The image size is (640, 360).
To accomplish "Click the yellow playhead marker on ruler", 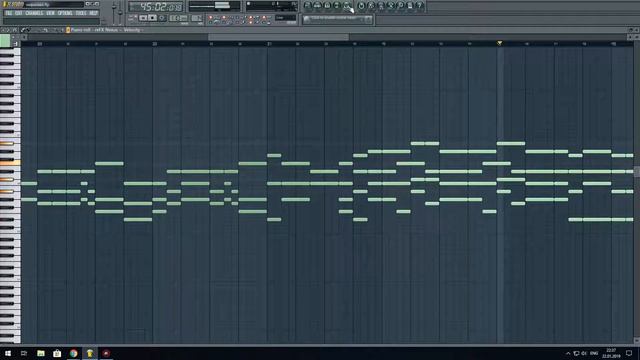I will [x=500, y=43].
